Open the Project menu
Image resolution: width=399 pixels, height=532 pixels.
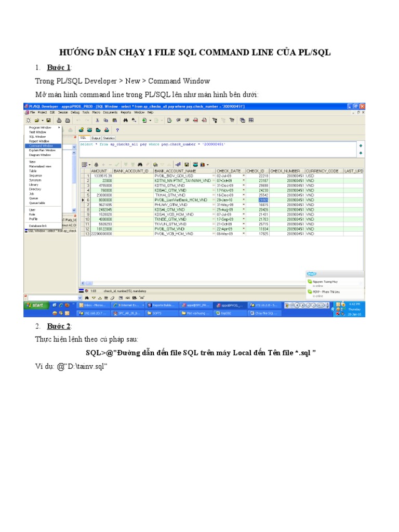43,112
